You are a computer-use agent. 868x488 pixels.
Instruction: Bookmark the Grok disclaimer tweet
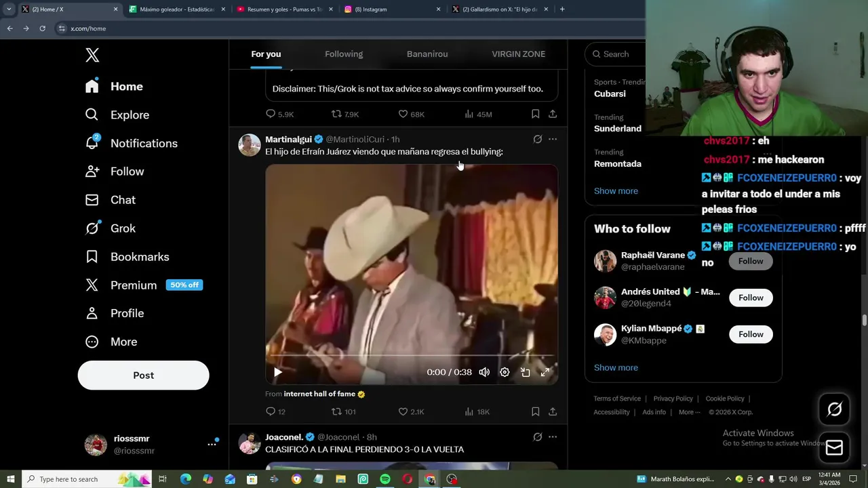coord(535,114)
